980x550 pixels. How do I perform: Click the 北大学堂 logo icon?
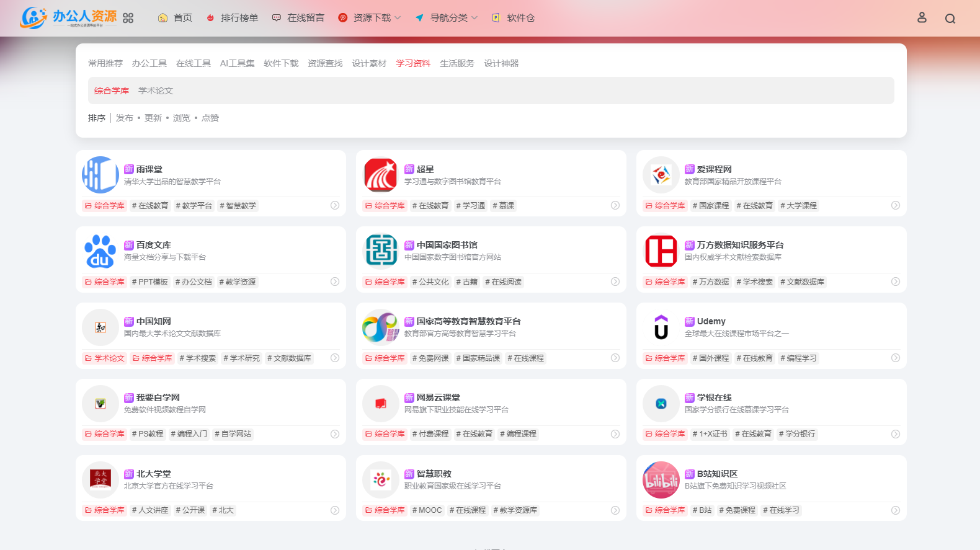[x=100, y=480]
